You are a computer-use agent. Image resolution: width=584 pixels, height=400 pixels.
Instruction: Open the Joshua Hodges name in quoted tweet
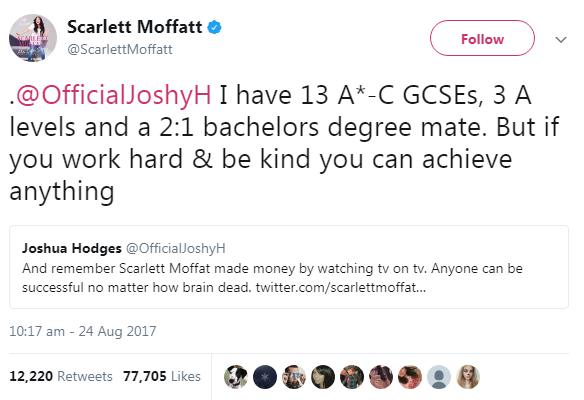tap(72, 248)
